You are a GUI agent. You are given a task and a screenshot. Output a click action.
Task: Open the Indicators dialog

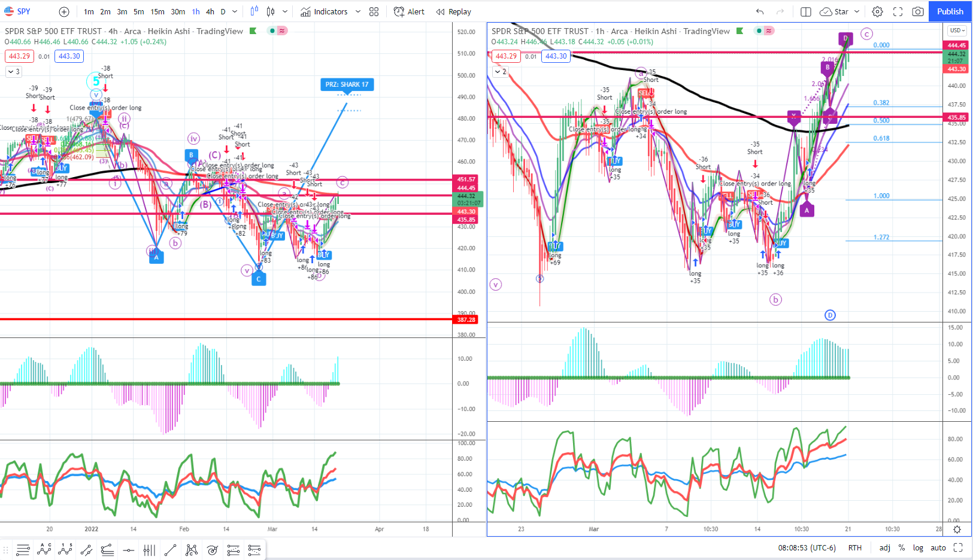pos(324,11)
